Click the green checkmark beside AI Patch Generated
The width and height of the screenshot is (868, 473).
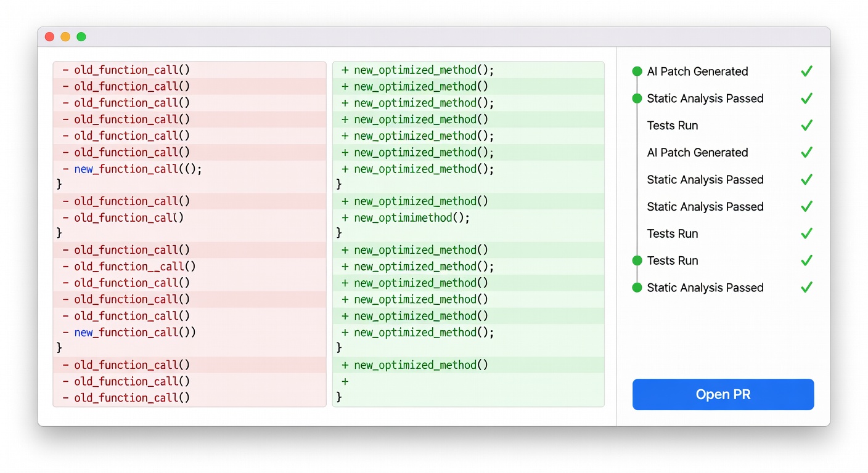806,71
